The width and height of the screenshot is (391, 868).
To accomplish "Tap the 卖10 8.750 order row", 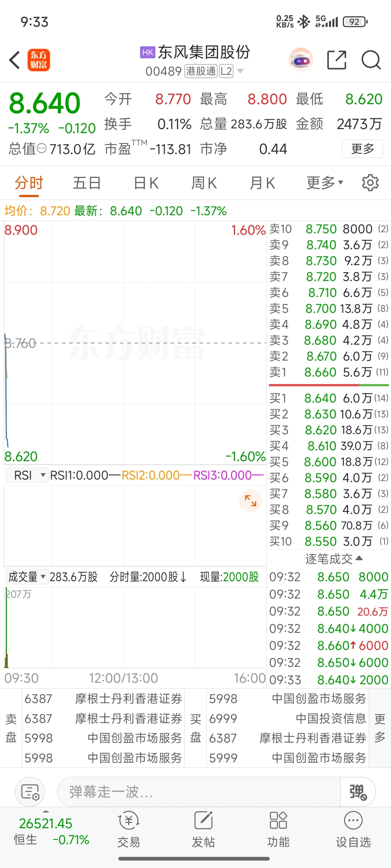I will coord(329,229).
